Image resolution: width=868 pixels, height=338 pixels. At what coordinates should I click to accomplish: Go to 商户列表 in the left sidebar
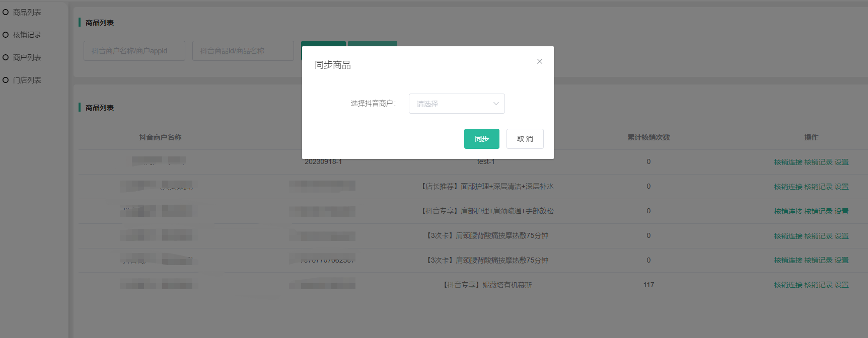(x=27, y=57)
